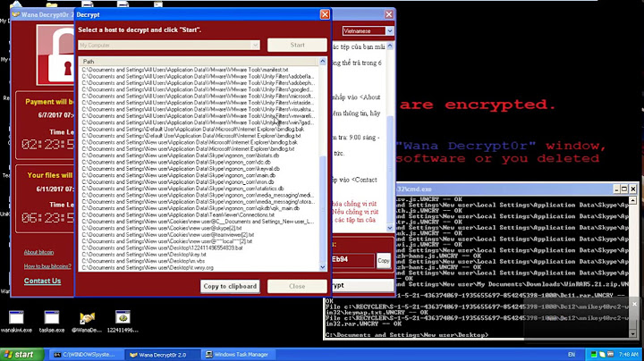Open the Vietnamese language dropdown
The image size is (644, 361).
389,31
